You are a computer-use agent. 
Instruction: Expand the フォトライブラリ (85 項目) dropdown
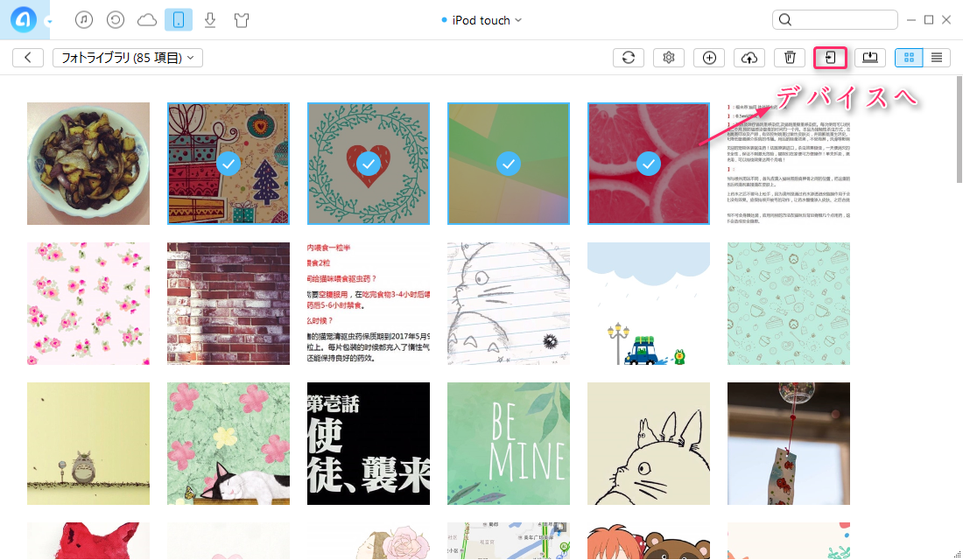coord(128,57)
